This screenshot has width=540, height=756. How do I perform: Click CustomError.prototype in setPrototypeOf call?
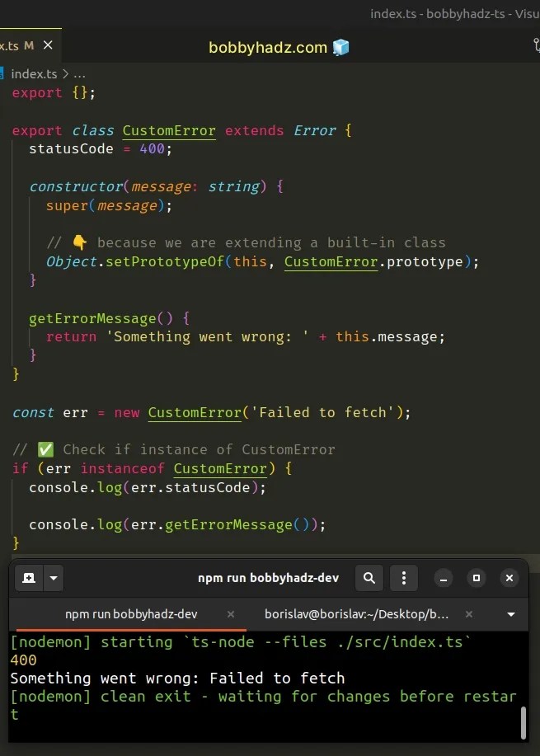[373, 262]
